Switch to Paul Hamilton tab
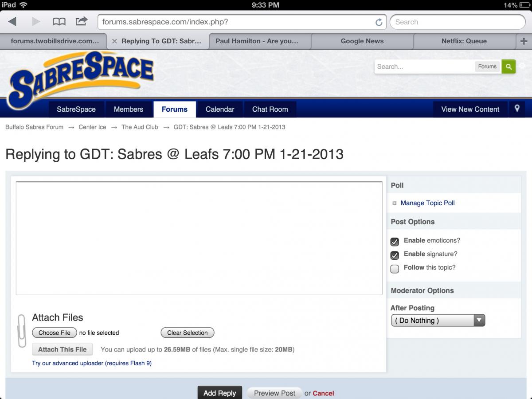This screenshot has height=399, width=532. click(x=260, y=41)
